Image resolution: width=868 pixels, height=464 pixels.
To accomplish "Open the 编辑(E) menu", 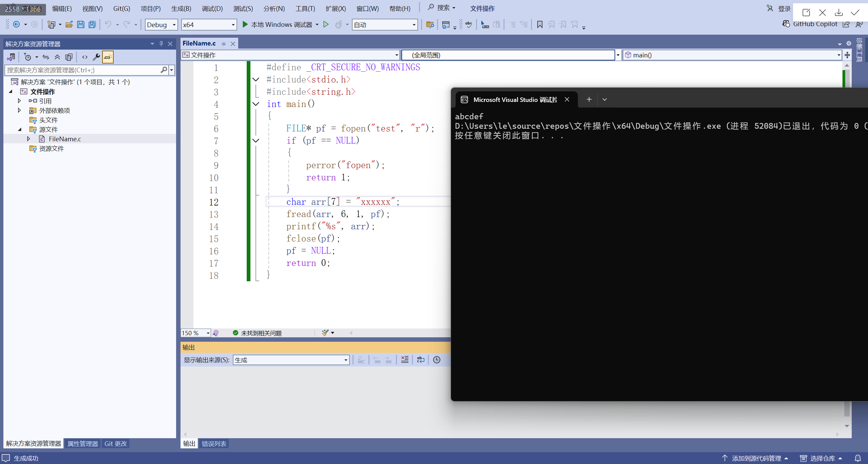I will [62, 8].
